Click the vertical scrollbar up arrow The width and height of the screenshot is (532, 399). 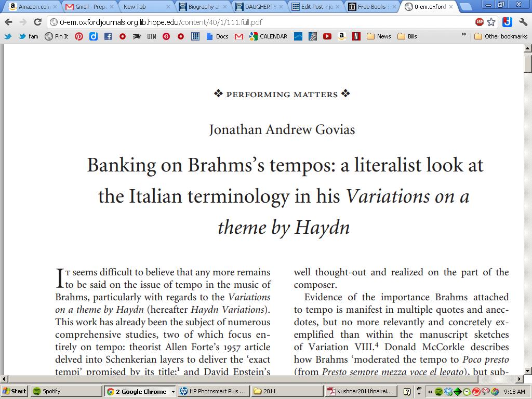(528, 48)
